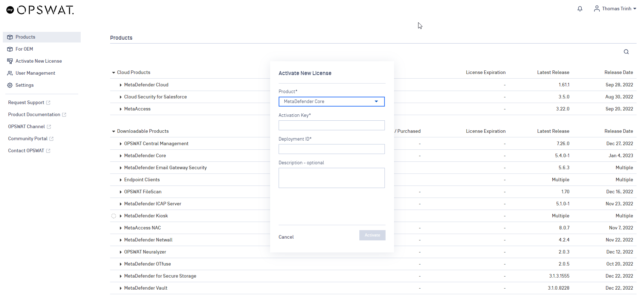The image size is (644, 302).
Task: Click the 'Jan 4, 2023' release date
Action: click(x=621, y=156)
